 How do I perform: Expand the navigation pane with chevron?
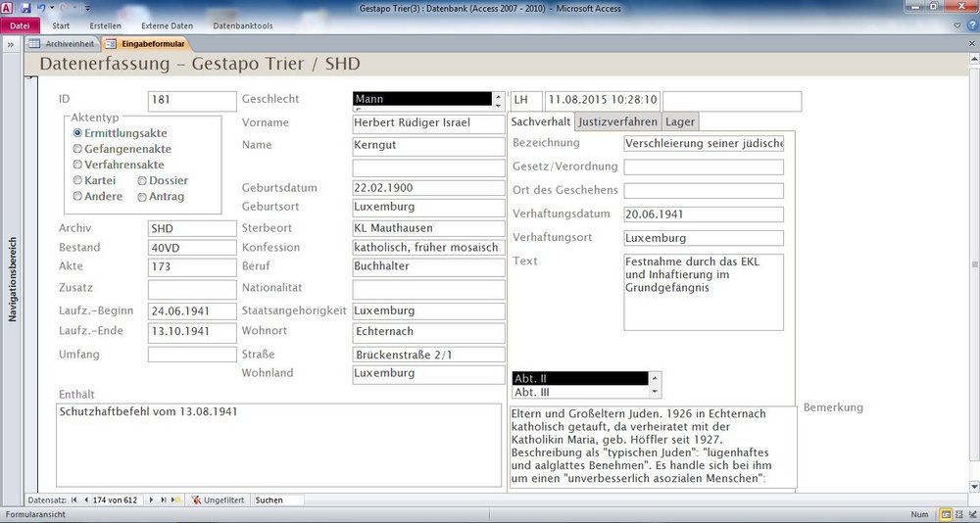point(10,44)
